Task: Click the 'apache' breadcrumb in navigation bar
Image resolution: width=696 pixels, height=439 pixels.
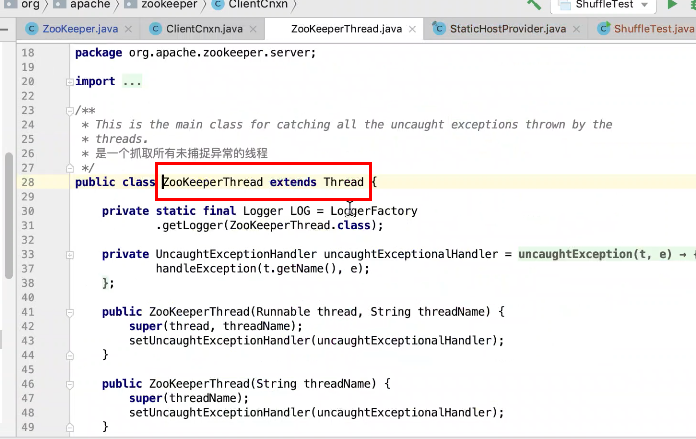Action: (90, 4)
